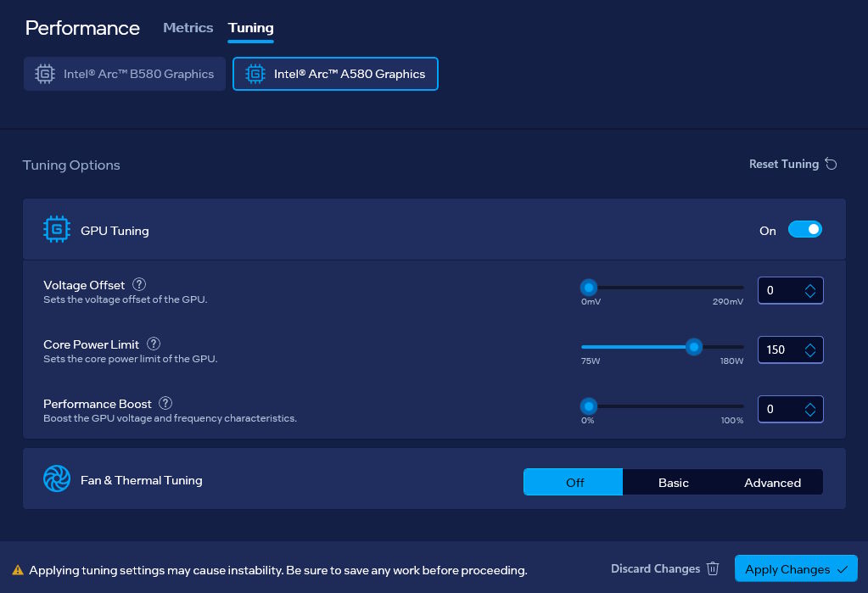Set Fan & Thermal Tuning to Off

pos(574,482)
